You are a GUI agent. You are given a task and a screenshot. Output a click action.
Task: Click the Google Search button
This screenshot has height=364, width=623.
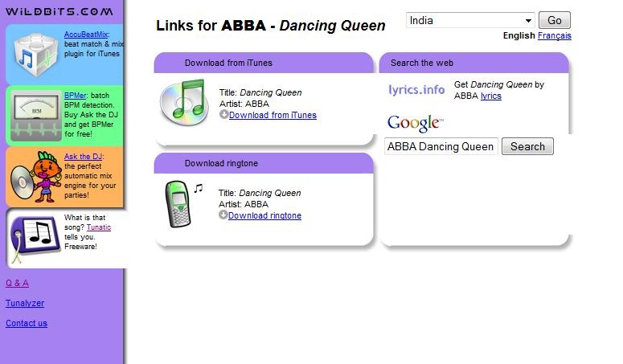pos(527,146)
